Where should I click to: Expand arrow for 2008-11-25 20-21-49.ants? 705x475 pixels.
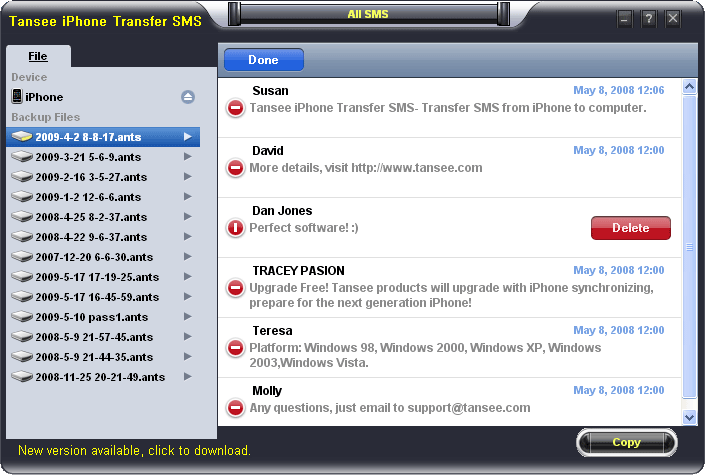click(188, 376)
